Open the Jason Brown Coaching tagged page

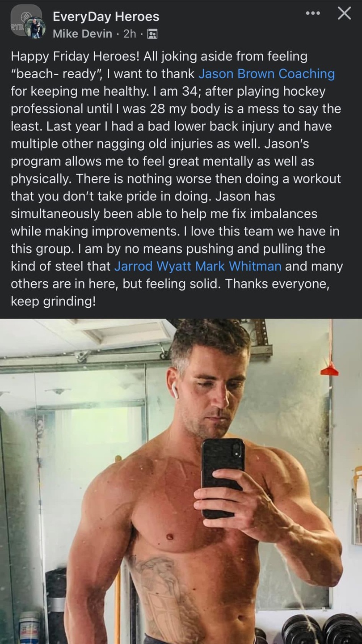coord(266,74)
